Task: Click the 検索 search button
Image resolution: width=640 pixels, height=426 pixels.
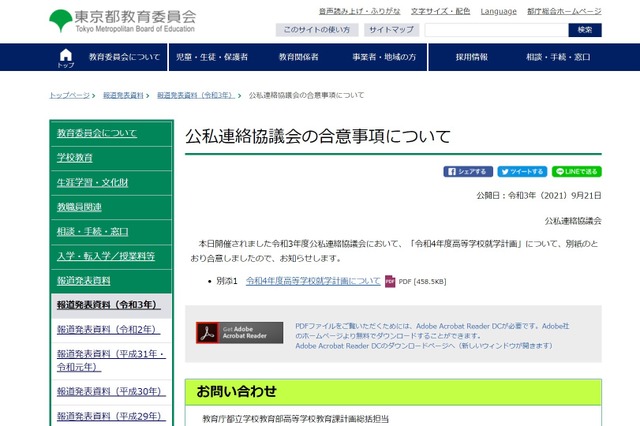Action: (585, 30)
